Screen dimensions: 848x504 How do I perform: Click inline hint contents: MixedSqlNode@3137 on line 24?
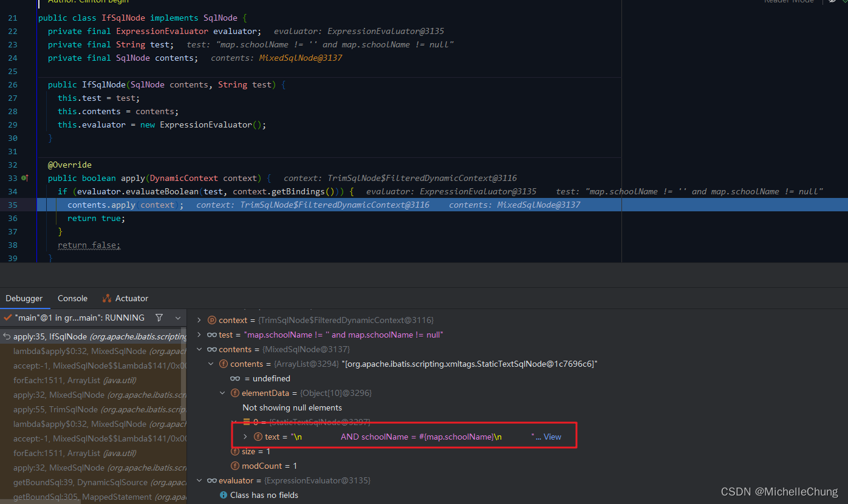point(276,58)
